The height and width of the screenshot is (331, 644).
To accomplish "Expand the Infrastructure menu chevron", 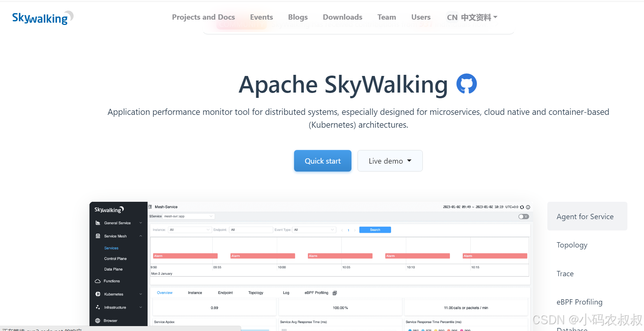I will click(141, 308).
